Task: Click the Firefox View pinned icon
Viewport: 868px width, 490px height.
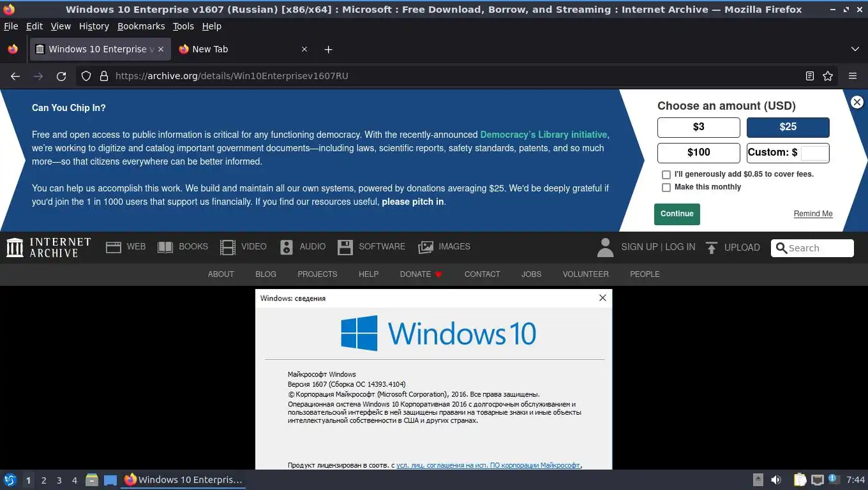Action: pos(13,49)
